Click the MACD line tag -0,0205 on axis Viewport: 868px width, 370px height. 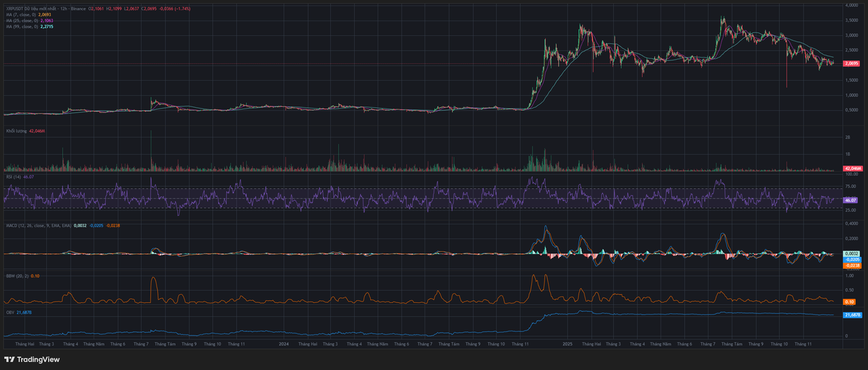pos(852,260)
